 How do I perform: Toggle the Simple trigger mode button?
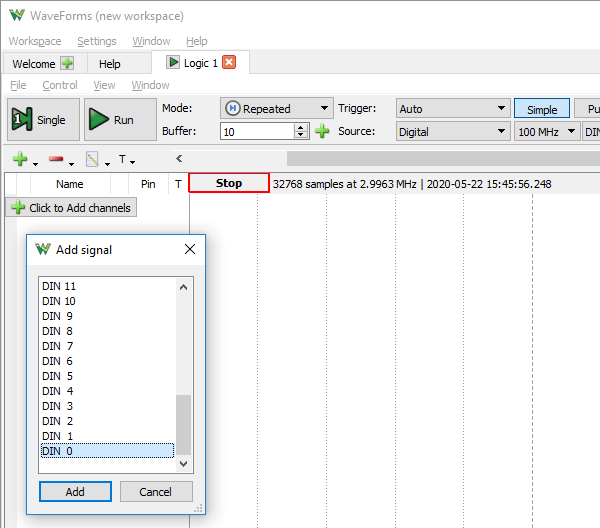pos(542,109)
